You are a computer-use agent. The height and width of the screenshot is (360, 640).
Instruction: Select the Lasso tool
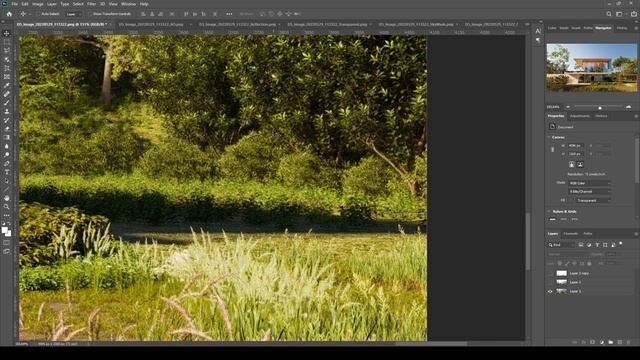pyautogui.click(x=7, y=51)
